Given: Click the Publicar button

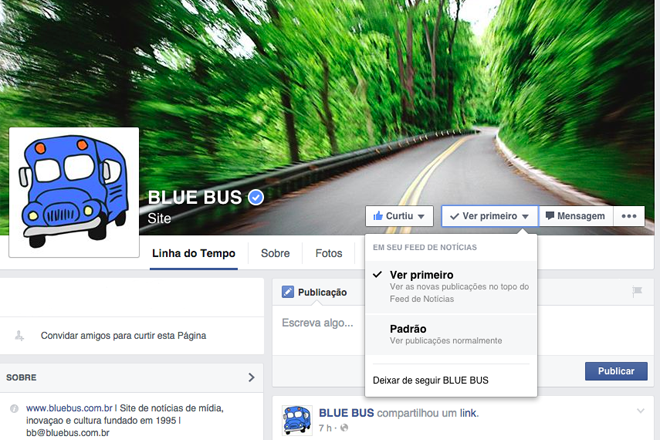Looking at the screenshot, I should click(x=616, y=371).
